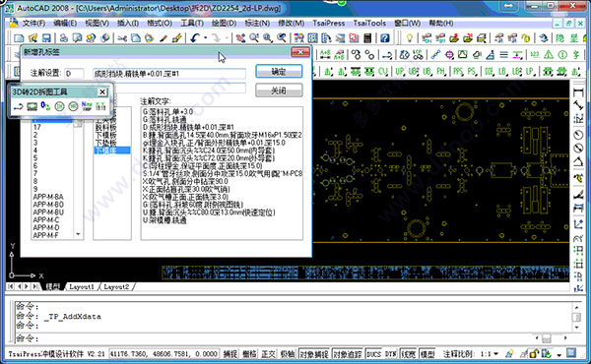Toggle 对象捕捉 object snap in status bar
This screenshot has height=364, width=591.
click(314, 354)
